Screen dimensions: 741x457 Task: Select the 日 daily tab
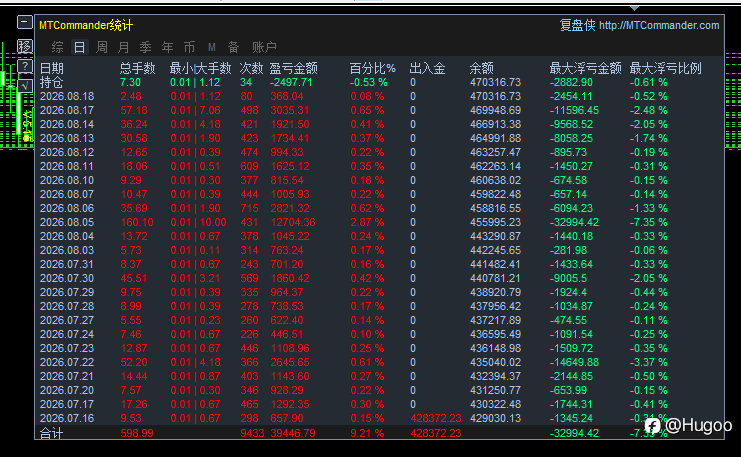pos(79,47)
